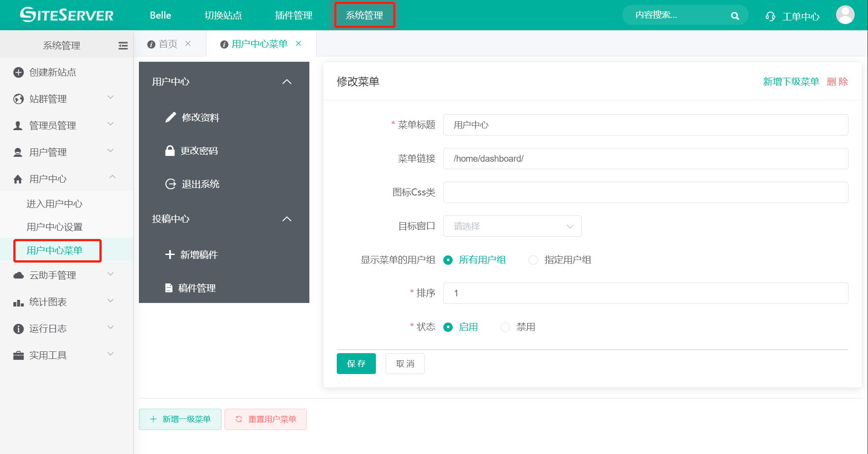
Task: Click the 新增稿件 plus icon
Action: tap(170, 254)
